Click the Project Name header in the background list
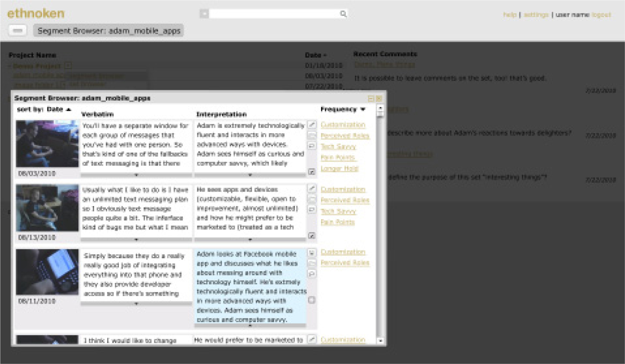Screen dimensions: 625x364 click(32, 55)
